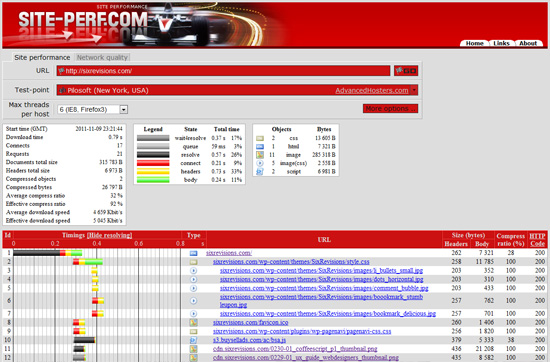Expand the Max threads per host dropdown

coord(123,109)
